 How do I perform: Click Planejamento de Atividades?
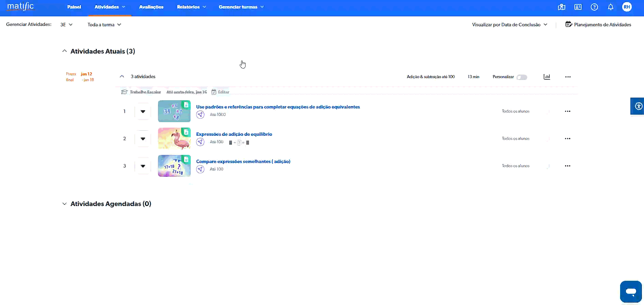click(598, 25)
